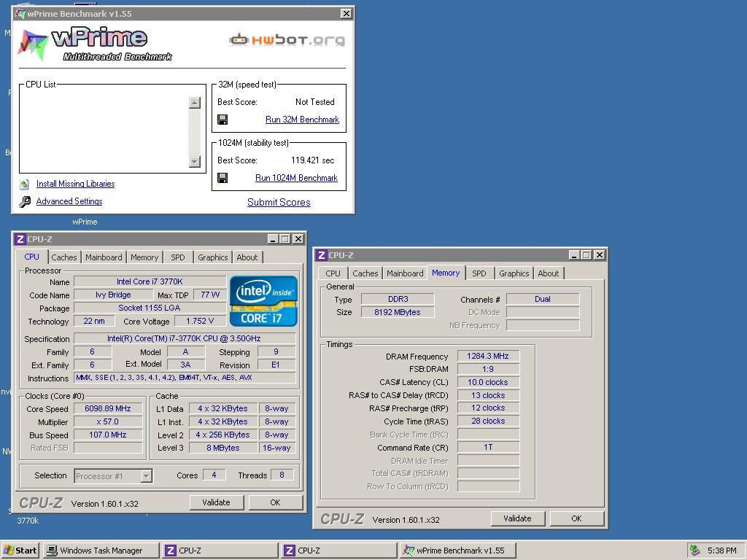747x560 pixels.
Task: Switch to Windows Task Manager in taskbar
Action: [x=101, y=551]
